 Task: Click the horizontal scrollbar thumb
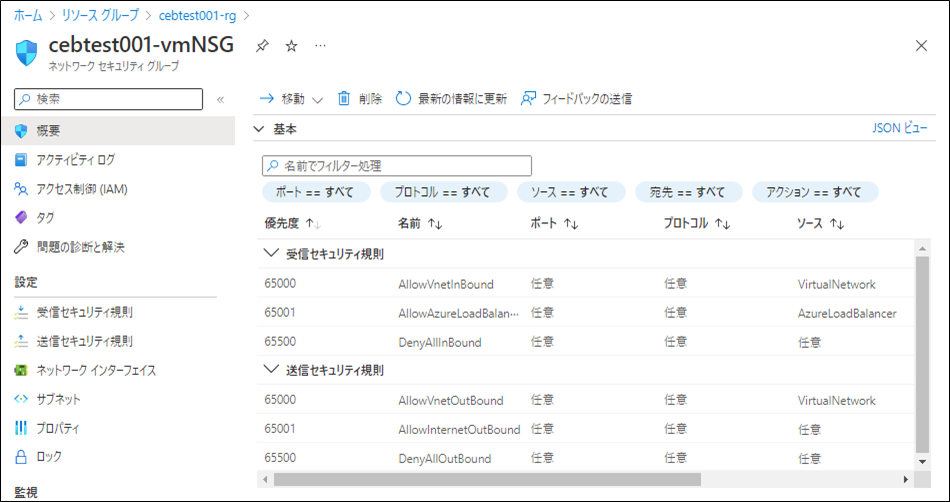tap(487, 479)
